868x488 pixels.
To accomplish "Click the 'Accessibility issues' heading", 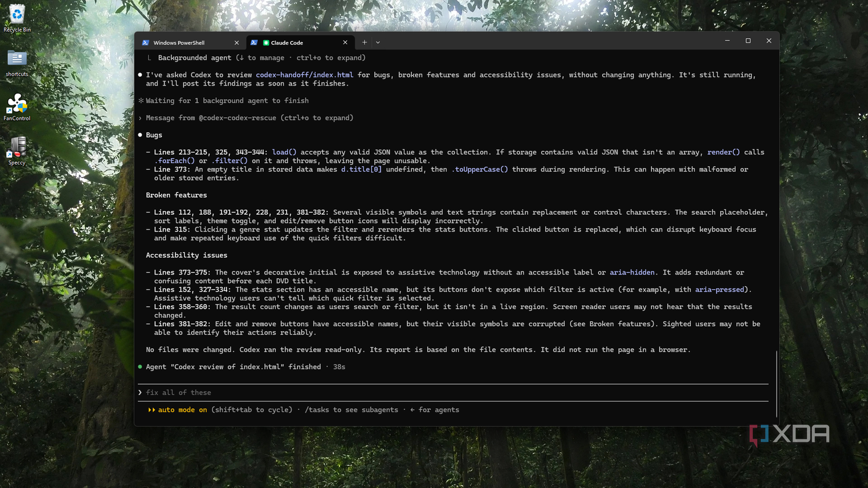I will (187, 255).
